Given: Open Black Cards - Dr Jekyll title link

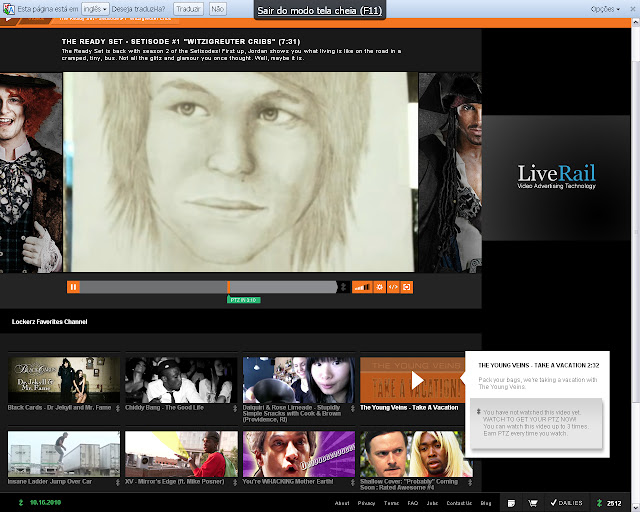Looking at the screenshot, I should (x=59, y=407).
